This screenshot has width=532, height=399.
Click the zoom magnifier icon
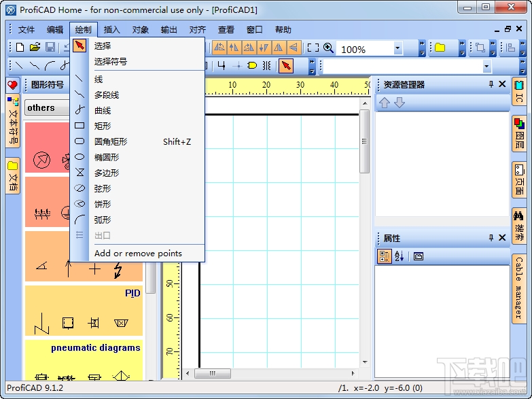pyautogui.click(x=328, y=48)
